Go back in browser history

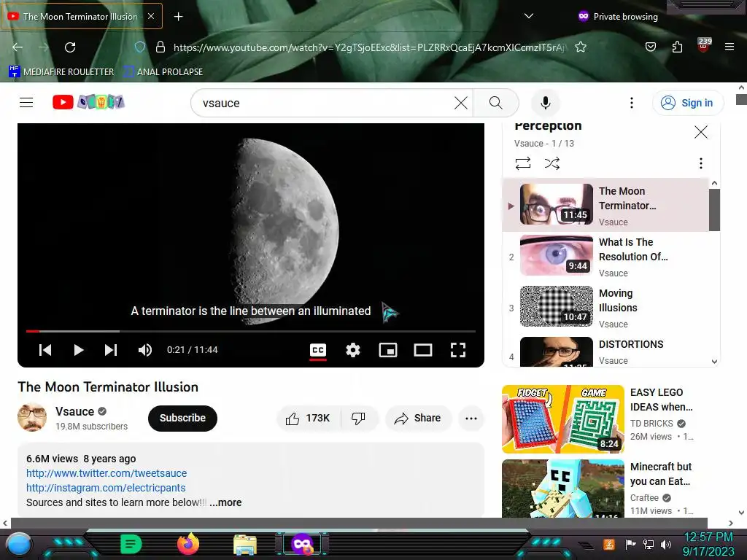point(18,47)
